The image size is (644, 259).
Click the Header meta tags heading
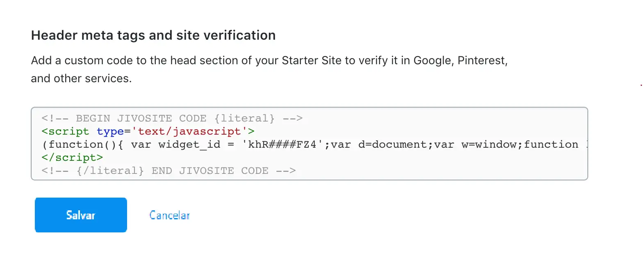point(153,36)
